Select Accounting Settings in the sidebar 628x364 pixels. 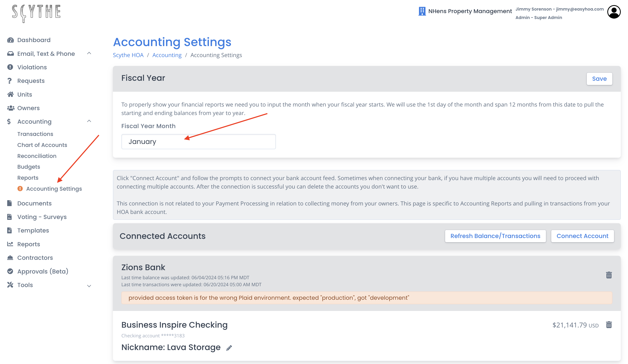(54, 189)
